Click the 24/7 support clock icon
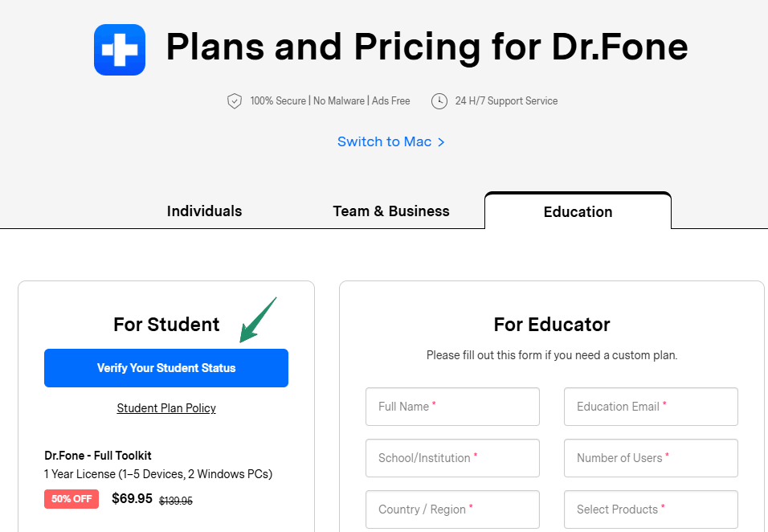The width and height of the screenshot is (768, 532). (439, 101)
